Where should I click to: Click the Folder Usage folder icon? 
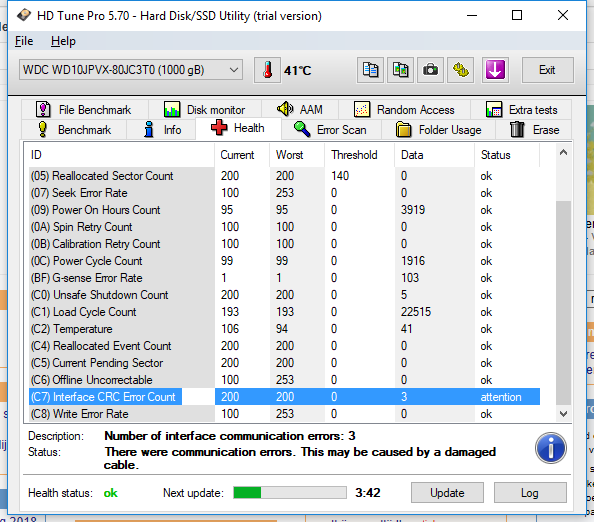point(403,130)
